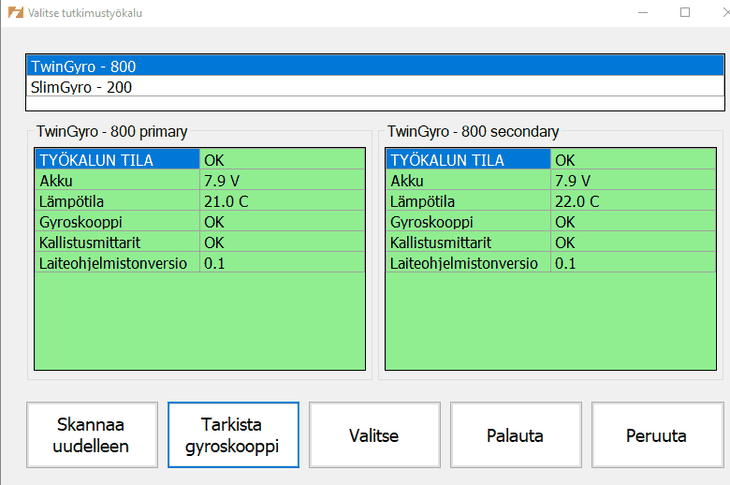Screen dimensions: 730x485
Task: Minimize the Valitse tutkimustyökalu window
Action: coord(643,13)
